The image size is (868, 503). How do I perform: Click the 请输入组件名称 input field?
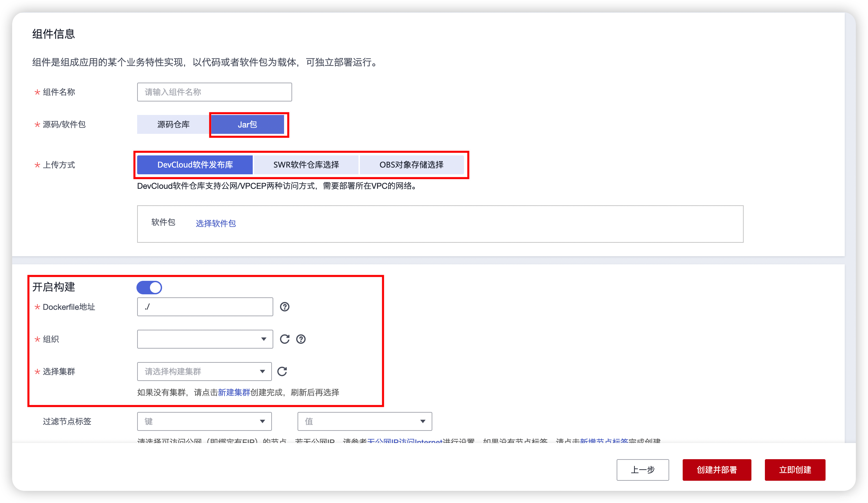214,92
